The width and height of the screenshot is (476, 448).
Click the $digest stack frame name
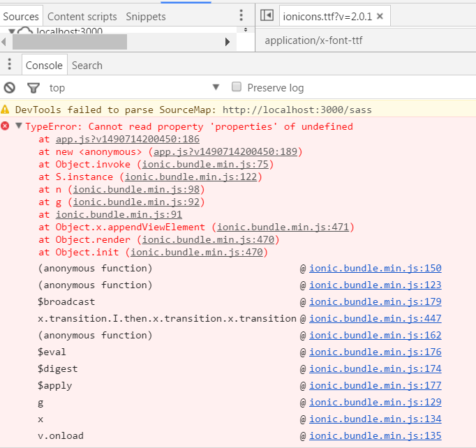click(x=58, y=368)
